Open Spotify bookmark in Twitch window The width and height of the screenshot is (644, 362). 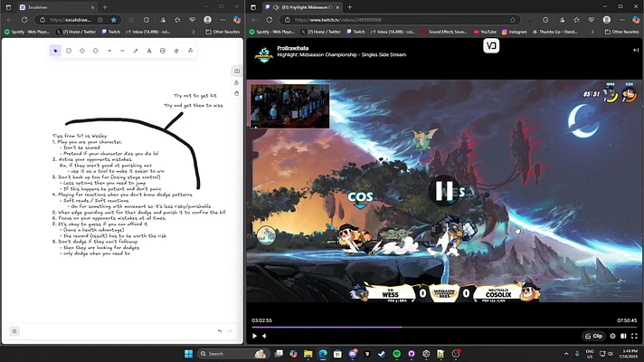coord(272,32)
